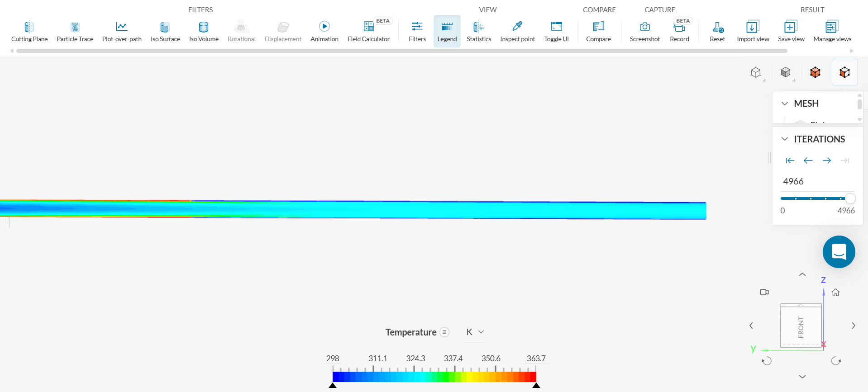868x392 pixels.
Task: Click the horizontal toolbar scrollbar
Action: pos(402,51)
